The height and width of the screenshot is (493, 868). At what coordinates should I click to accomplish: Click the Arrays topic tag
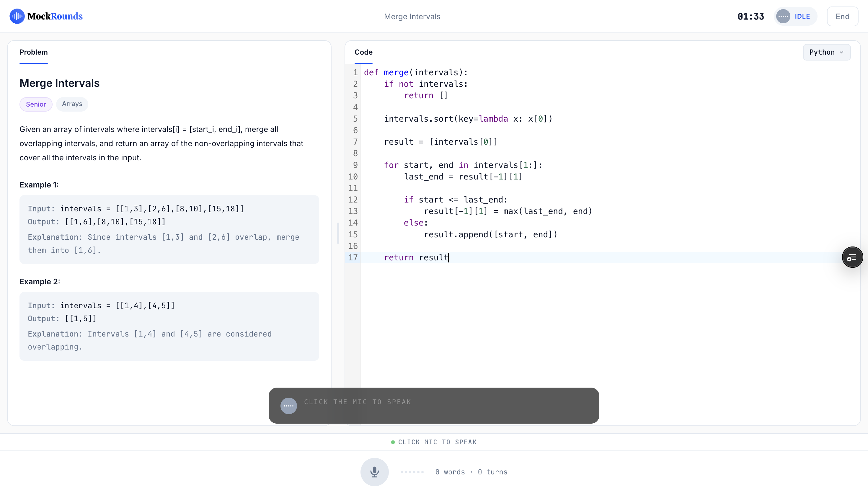tap(72, 104)
